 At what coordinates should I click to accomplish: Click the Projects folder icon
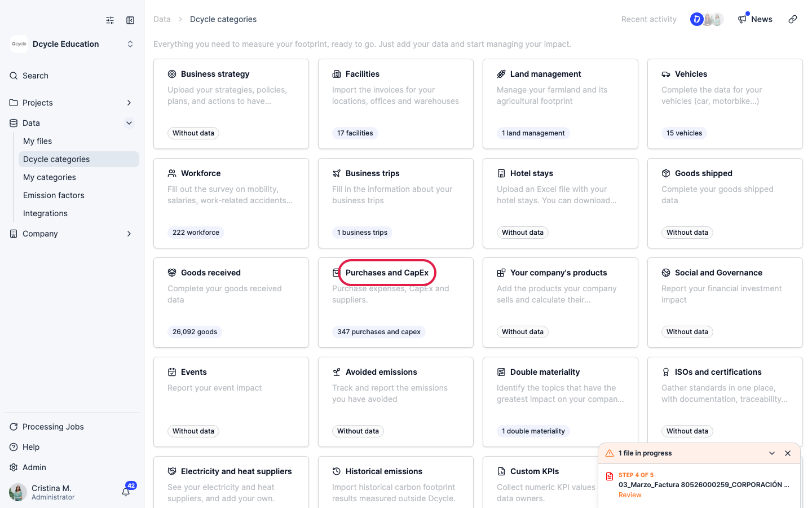(x=14, y=103)
